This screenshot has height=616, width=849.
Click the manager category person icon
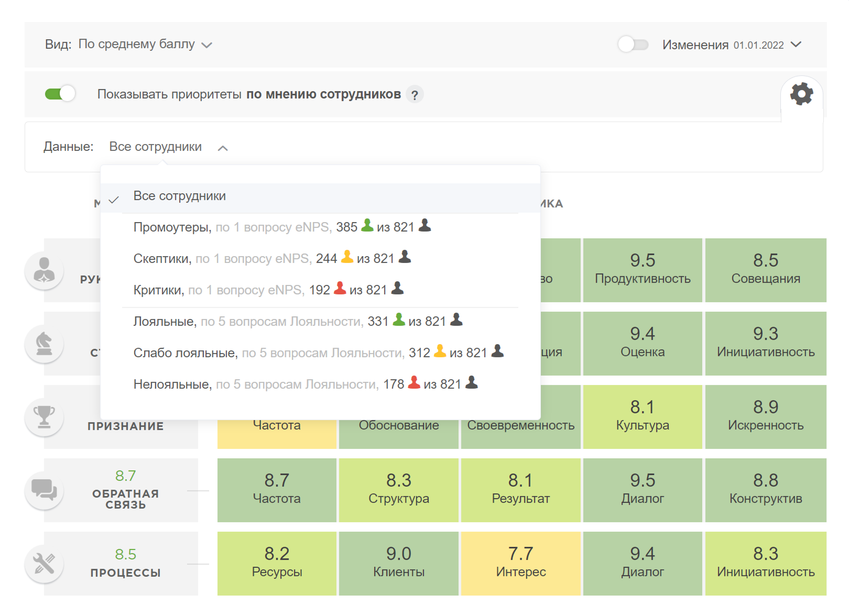tap(44, 270)
